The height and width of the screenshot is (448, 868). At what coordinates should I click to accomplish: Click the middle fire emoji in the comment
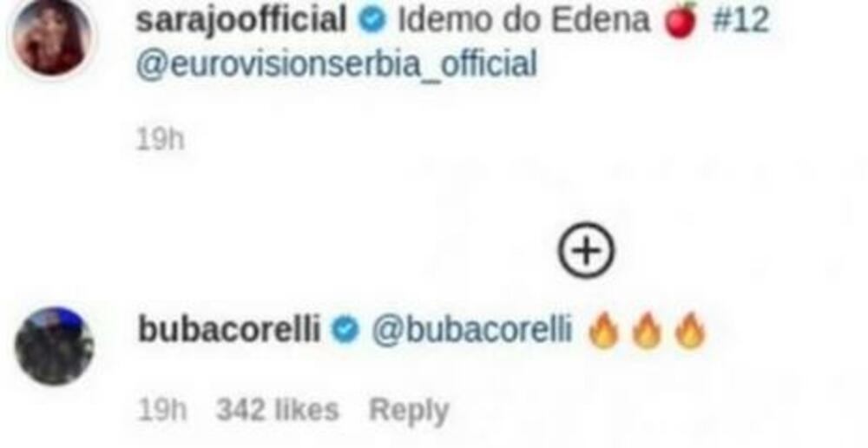(648, 330)
